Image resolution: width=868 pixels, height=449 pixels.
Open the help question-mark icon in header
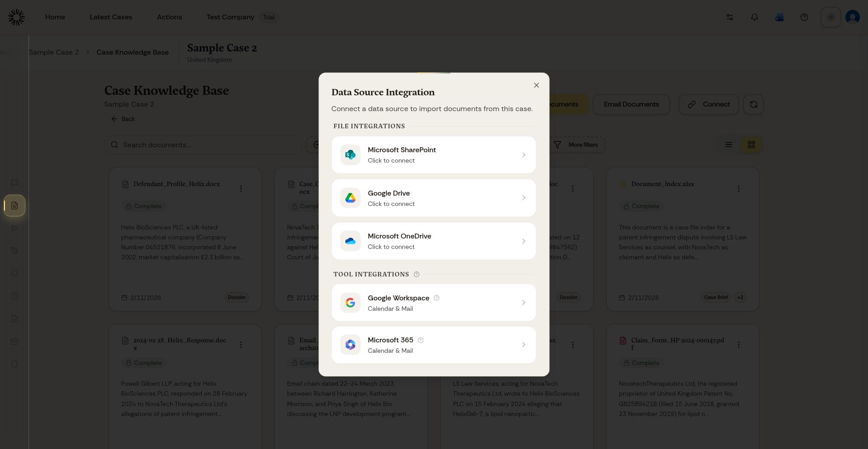pyautogui.click(x=804, y=17)
